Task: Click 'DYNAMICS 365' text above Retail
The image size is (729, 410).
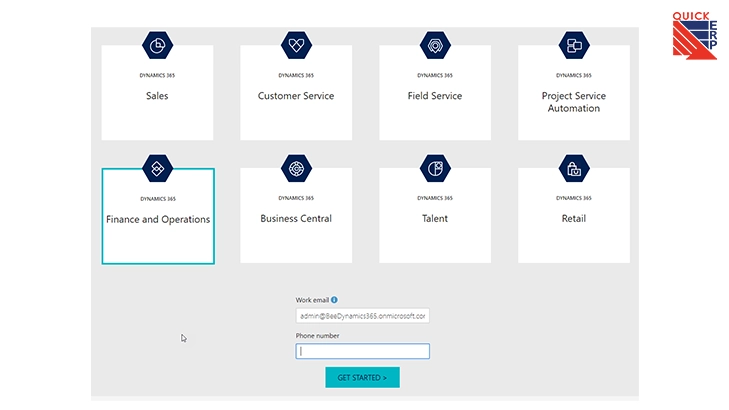Action: [574, 198]
